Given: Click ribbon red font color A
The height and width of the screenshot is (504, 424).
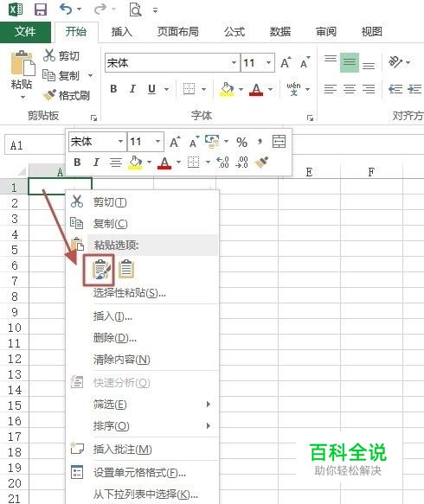Looking at the screenshot, I should (256, 89).
